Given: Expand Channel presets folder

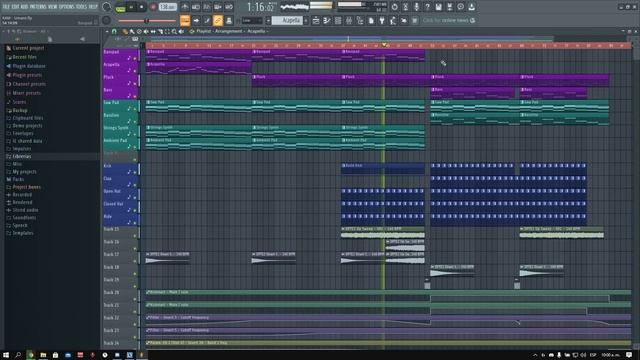Looking at the screenshot, I should tap(29, 84).
